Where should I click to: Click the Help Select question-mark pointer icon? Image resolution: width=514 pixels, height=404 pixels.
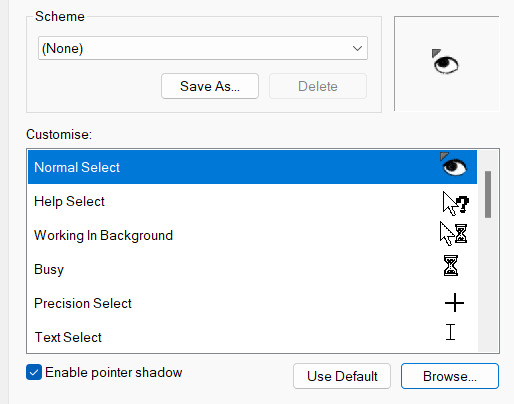point(456,203)
